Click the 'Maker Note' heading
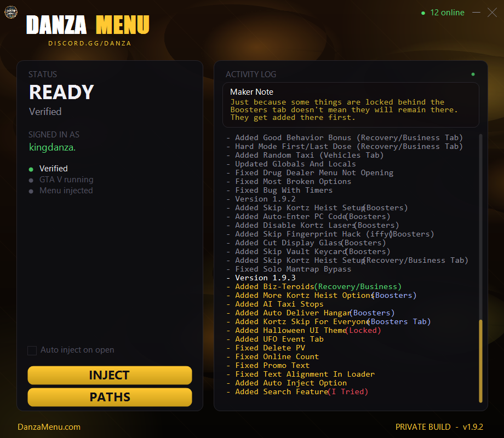Image resolution: width=504 pixels, height=438 pixels. pos(251,92)
